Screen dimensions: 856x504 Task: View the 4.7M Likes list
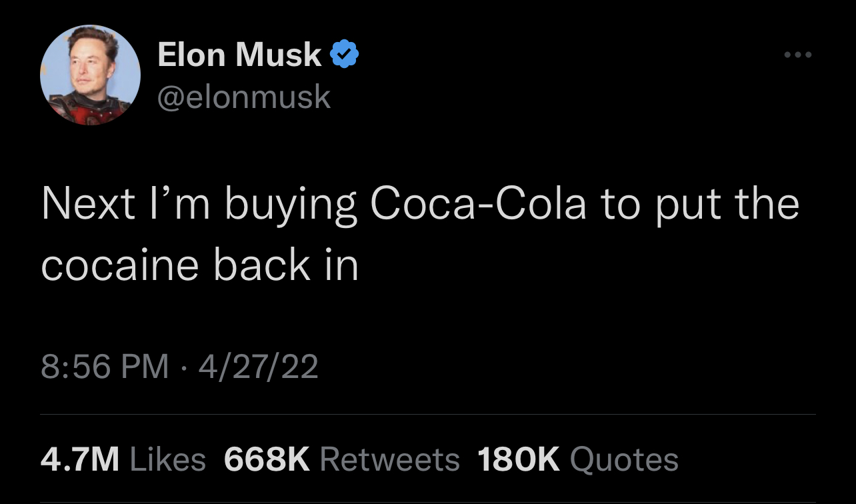[123, 459]
